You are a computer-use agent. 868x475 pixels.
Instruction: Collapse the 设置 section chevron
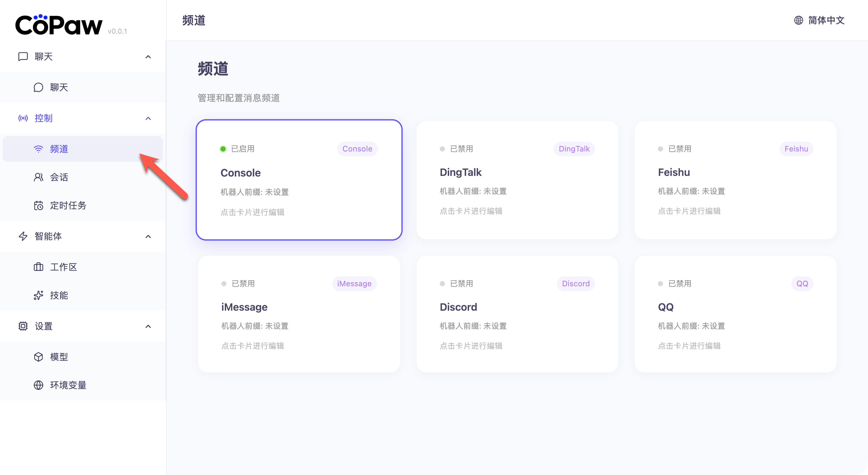[148, 326]
